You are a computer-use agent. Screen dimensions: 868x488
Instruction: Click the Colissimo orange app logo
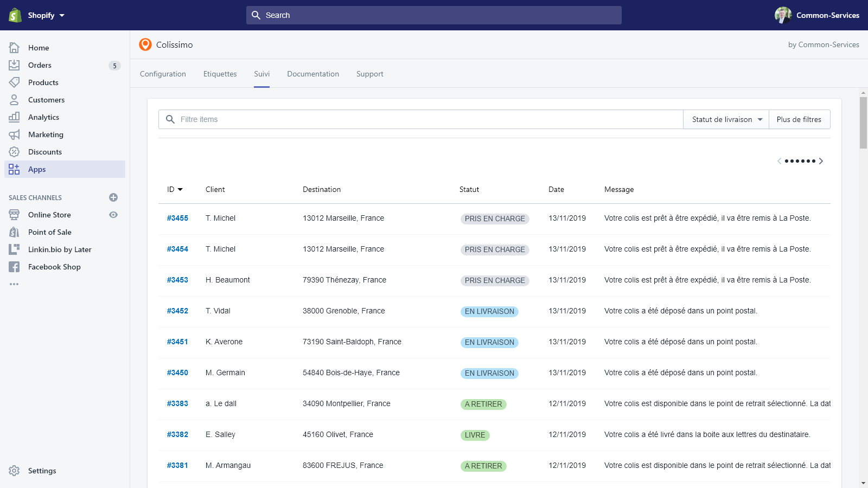145,44
